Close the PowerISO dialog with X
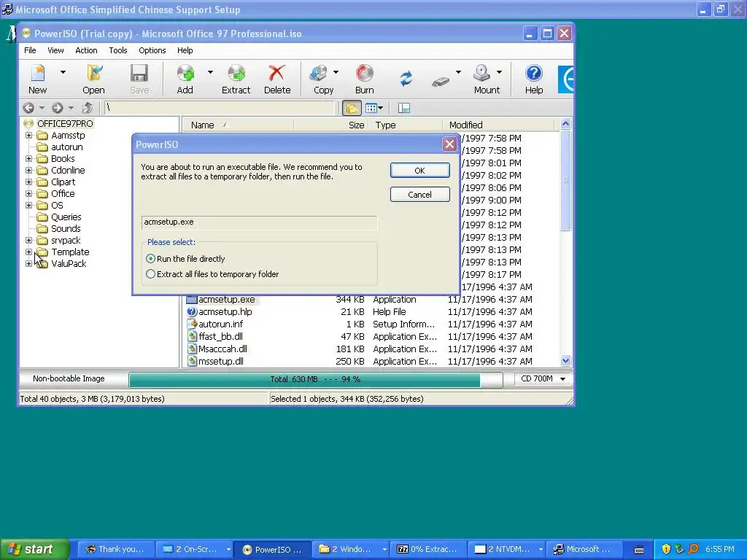The width and height of the screenshot is (747, 560). 449,144
